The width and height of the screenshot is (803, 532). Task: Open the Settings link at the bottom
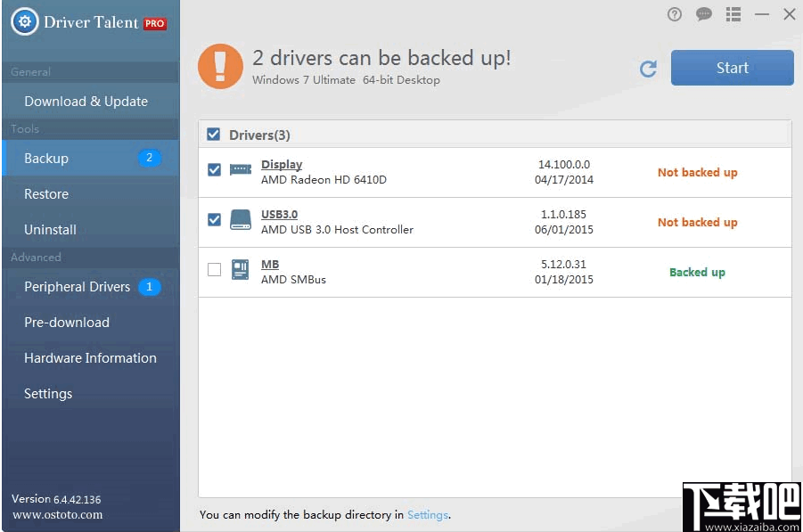tap(428, 514)
